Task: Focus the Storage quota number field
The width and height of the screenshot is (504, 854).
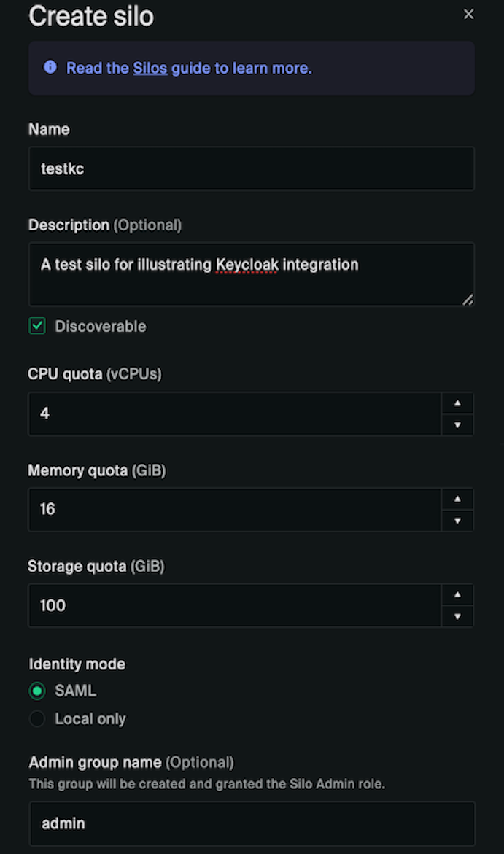Action: coord(233,605)
